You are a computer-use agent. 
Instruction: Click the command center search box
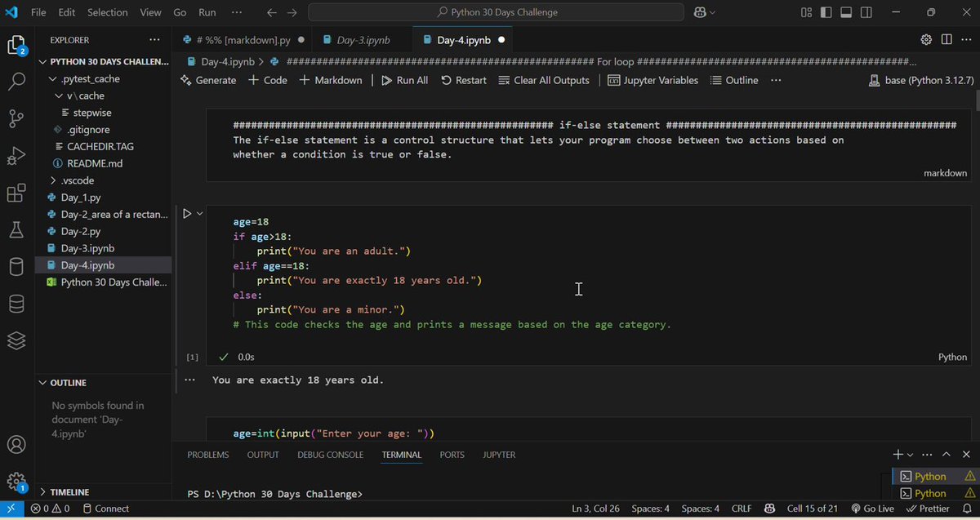pyautogui.click(x=496, y=12)
